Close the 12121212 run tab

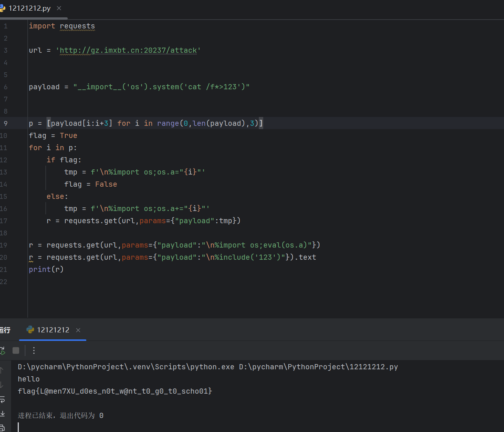click(x=78, y=330)
